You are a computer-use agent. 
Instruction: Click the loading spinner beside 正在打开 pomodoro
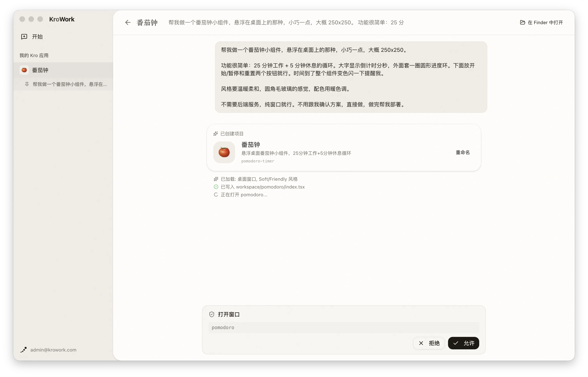pos(216,195)
